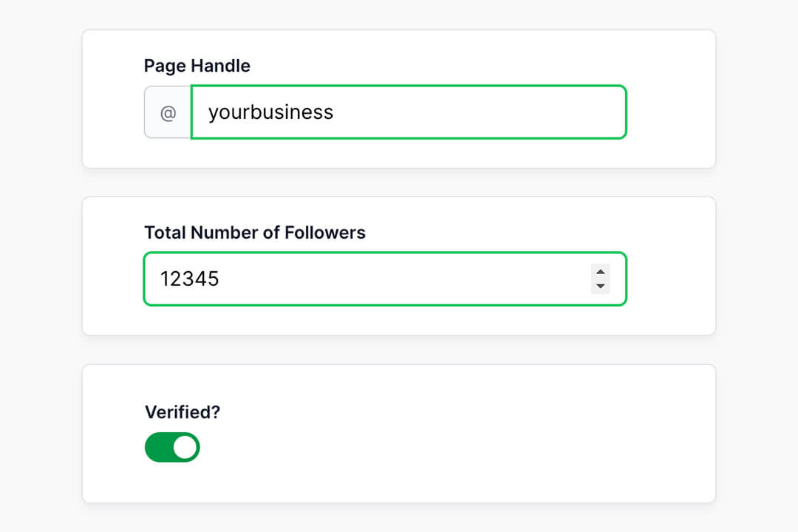The image size is (798, 532).
Task: Click the Page Handle label
Action: point(197,66)
